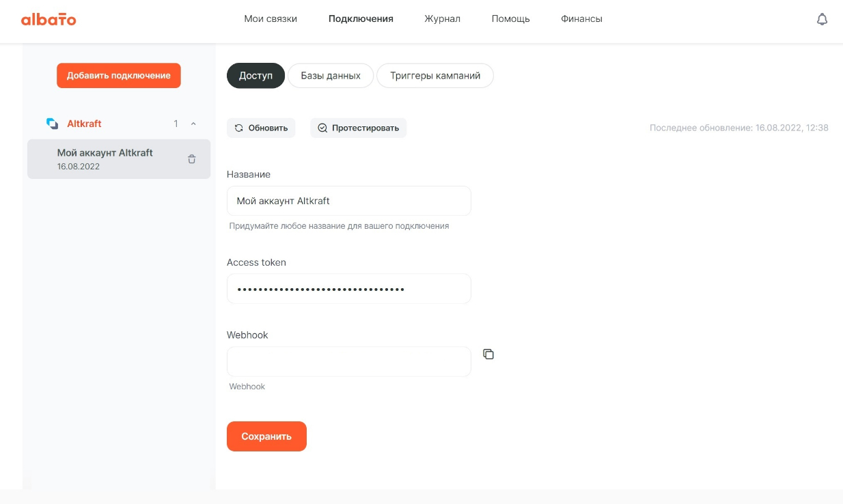Click the Altkraft service icon
Viewport: 843px width, 504px height.
(52, 124)
